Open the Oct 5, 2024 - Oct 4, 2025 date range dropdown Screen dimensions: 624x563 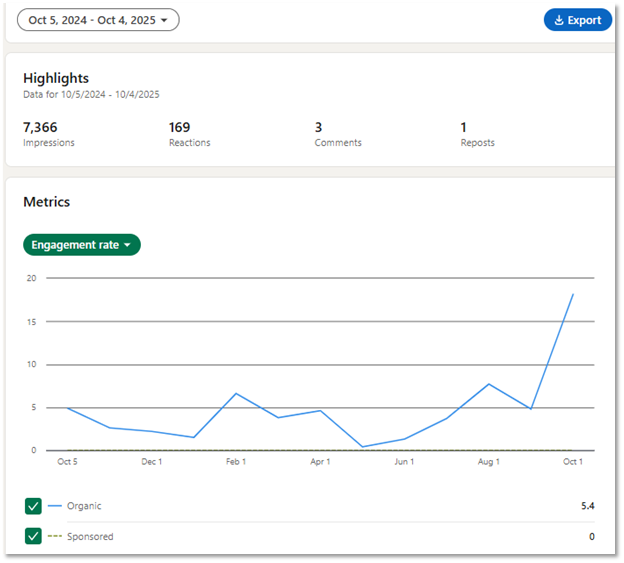[x=98, y=20]
